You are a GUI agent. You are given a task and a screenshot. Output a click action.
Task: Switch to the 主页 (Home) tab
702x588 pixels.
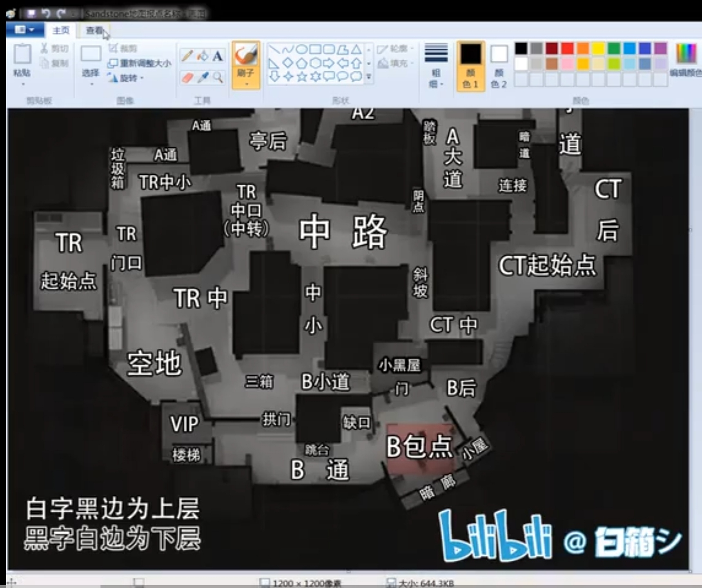61,30
